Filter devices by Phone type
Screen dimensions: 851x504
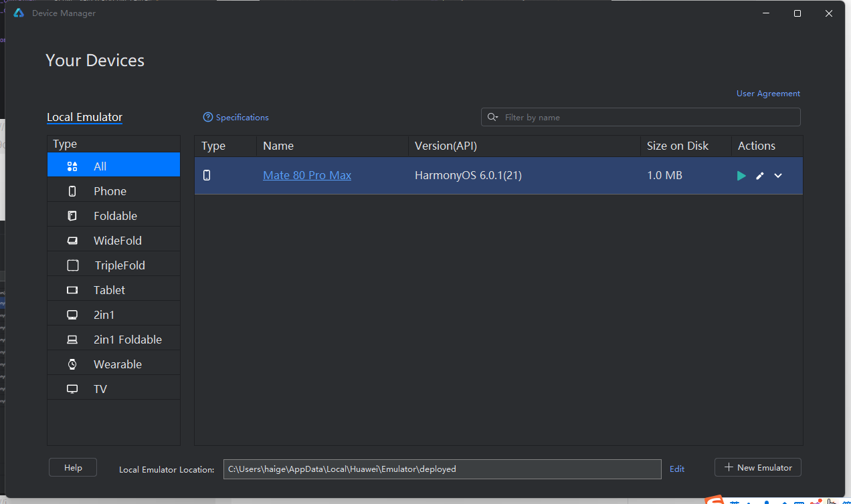(x=114, y=191)
